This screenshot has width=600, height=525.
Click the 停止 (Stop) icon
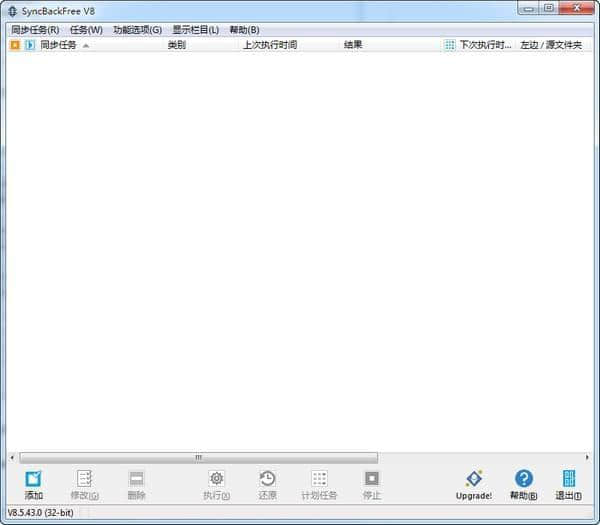click(372, 478)
